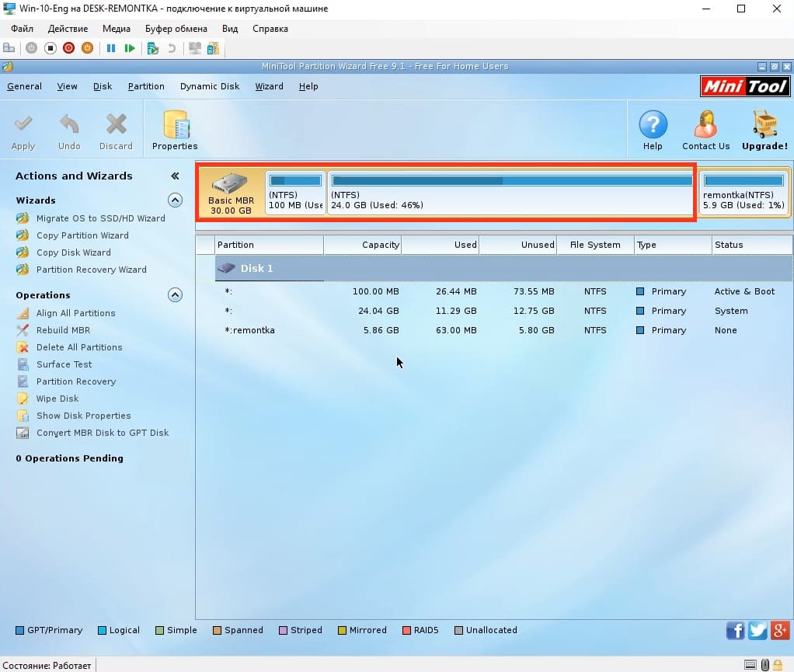794x672 pixels.
Task: Click the VM turn off (stop) icon
Action: [50, 48]
